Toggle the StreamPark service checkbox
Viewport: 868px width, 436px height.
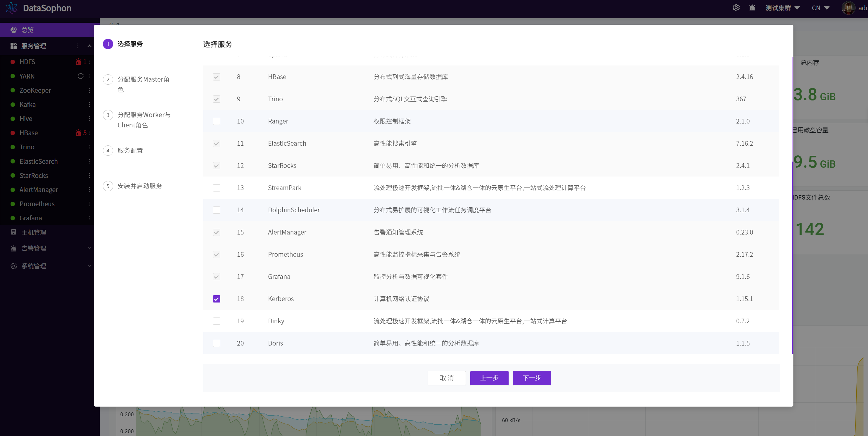(x=217, y=188)
